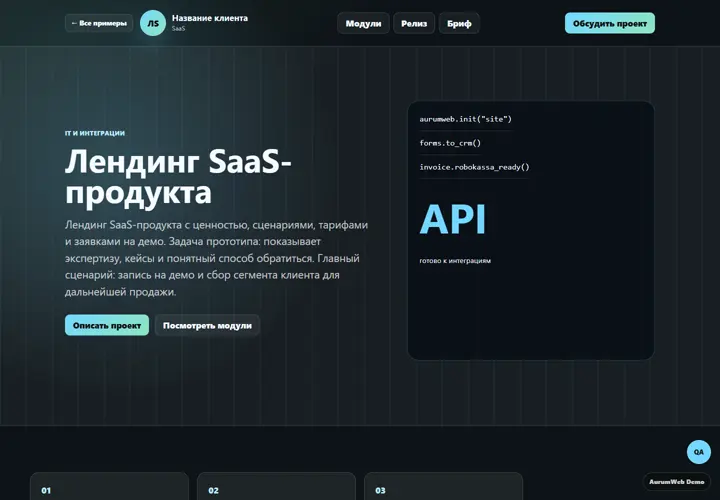
Task: Select the 'Название клиента' header title
Action: [x=210, y=18]
